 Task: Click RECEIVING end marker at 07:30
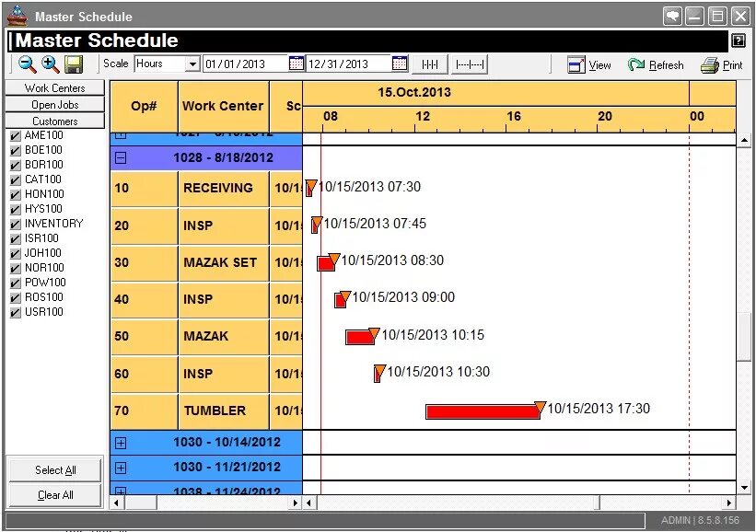point(310,188)
